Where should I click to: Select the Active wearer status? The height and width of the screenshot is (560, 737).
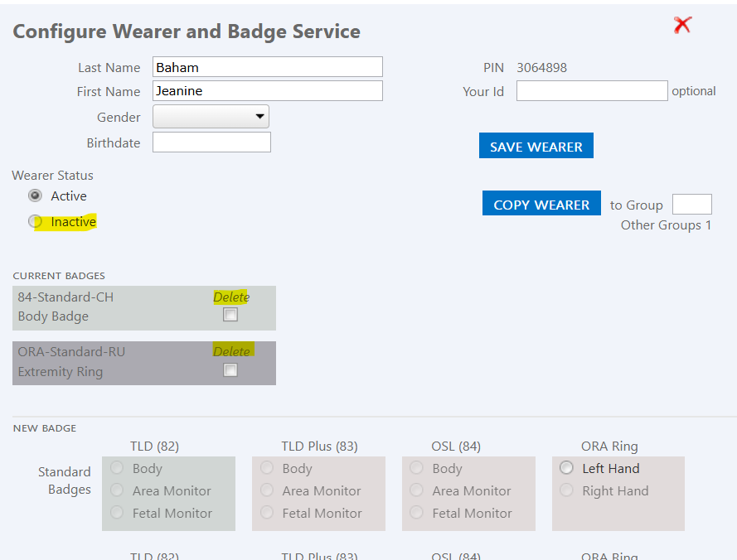[x=35, y=196]
